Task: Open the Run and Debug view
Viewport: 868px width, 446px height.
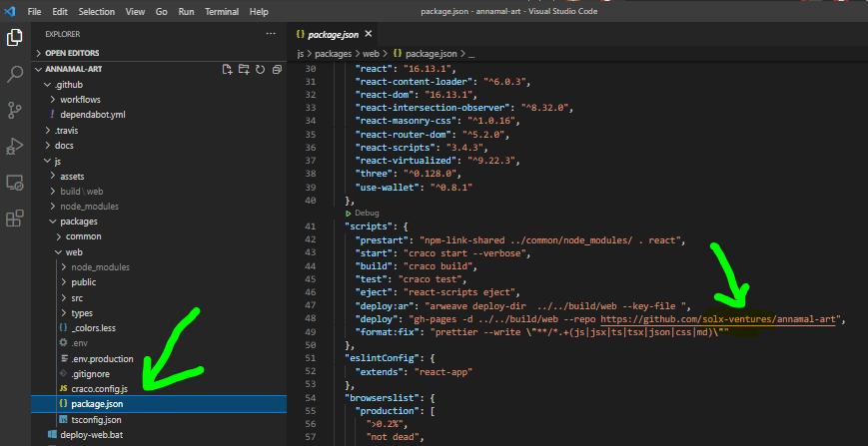Action: (15, 147)
